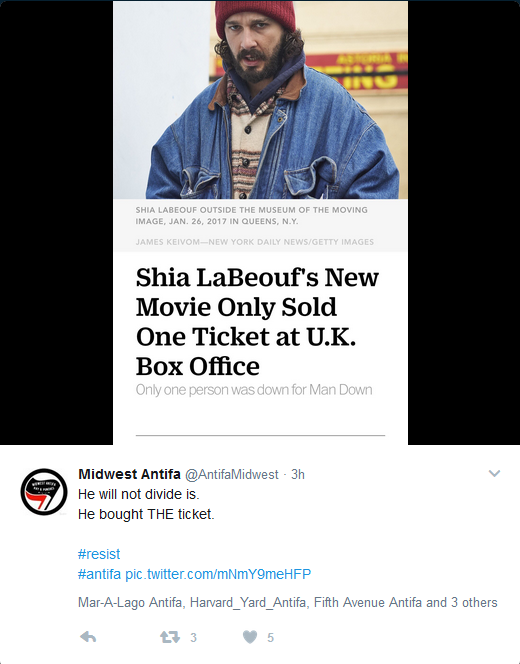Screen dimensions: 520x664
Task: Click the tweet text 'He bought THE ticket.'
Action: pos(146,514)
